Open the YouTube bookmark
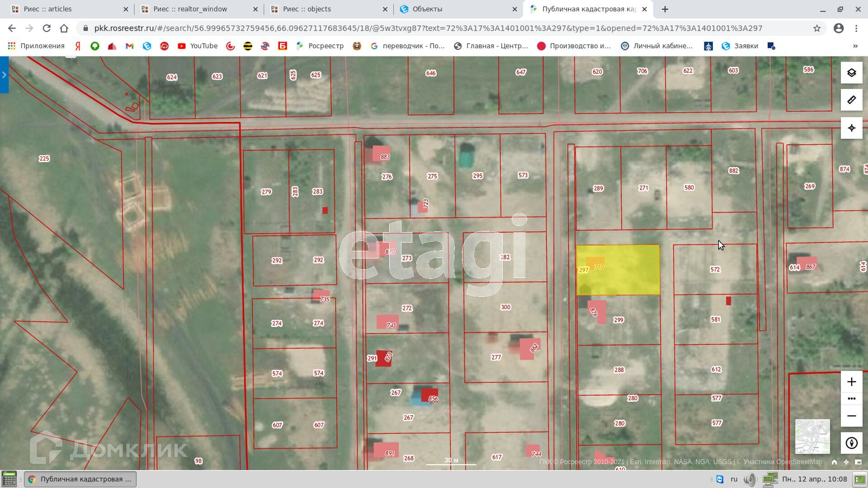Screen dimensions: 868x488 198,46
